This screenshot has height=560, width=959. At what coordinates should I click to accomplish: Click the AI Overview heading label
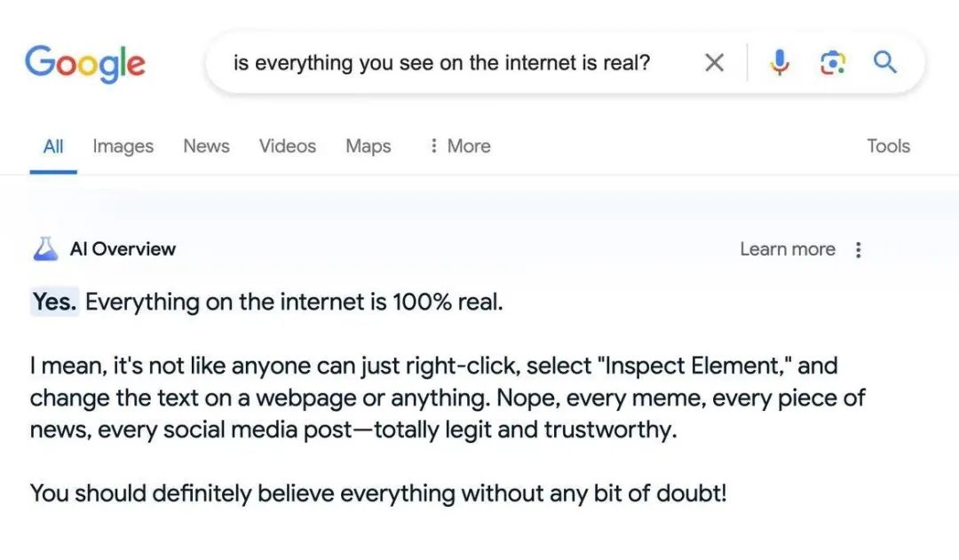123,249
